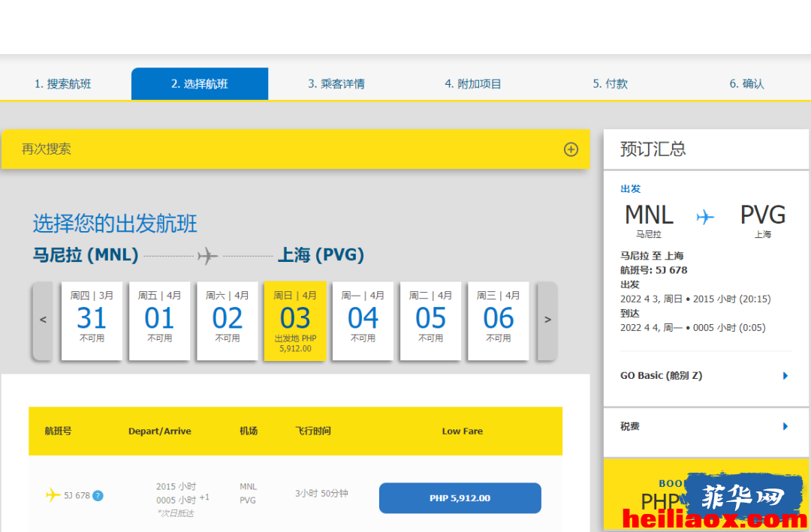
Task: Select the PHP 5,912.00 low fare button
Action: tap(460, 498)
